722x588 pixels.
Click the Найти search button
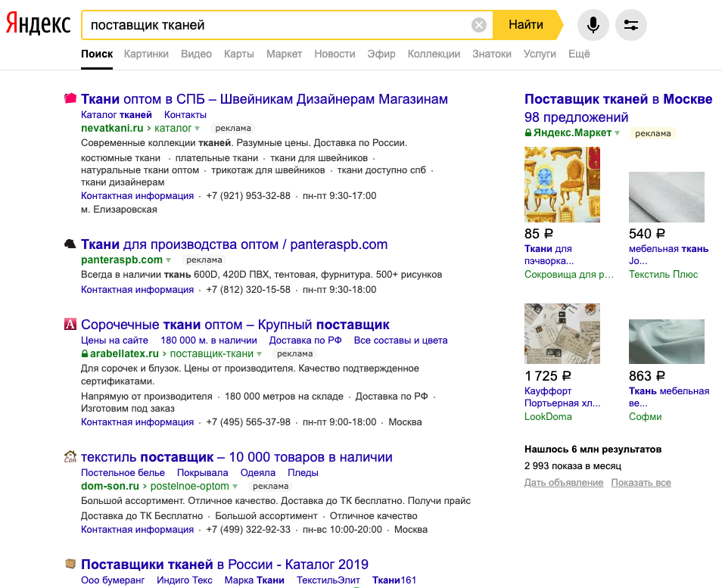pos(526,25)
